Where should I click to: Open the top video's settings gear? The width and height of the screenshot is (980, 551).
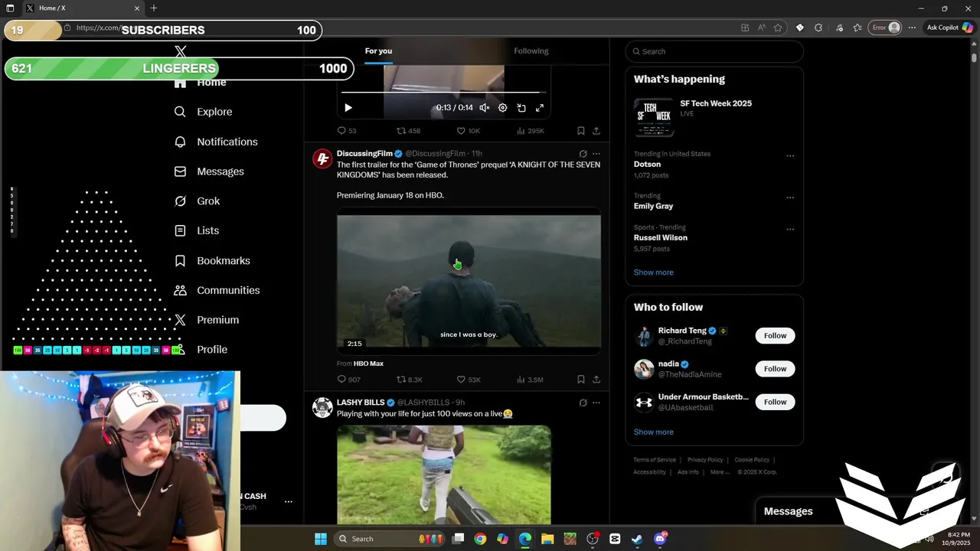pyautogui.click(x=503, y=108)
